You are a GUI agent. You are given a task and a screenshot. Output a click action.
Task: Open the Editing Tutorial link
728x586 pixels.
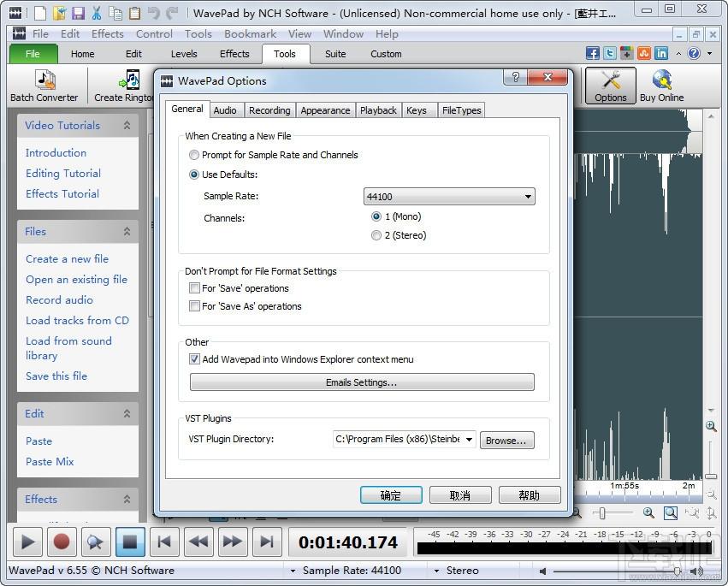click(x=63, y=173)
